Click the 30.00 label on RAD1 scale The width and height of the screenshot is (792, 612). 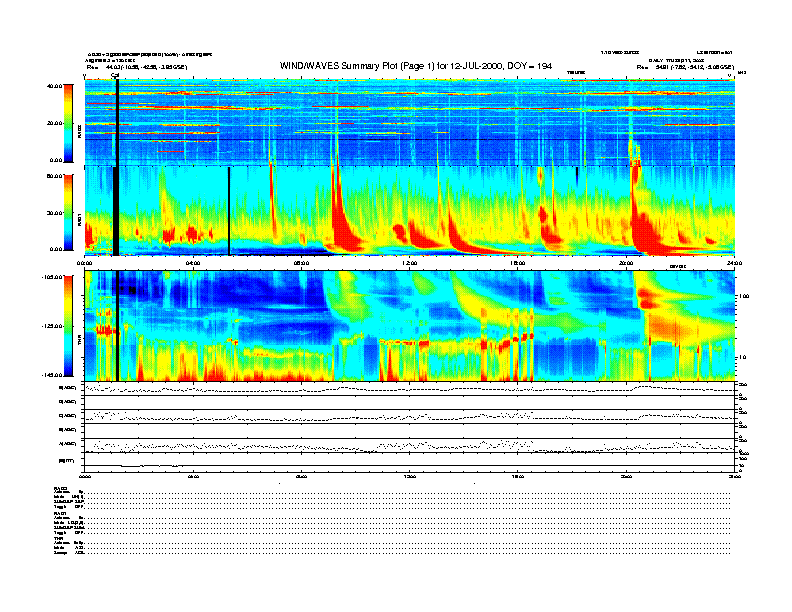pyautogui.click(x=55, y=213)
